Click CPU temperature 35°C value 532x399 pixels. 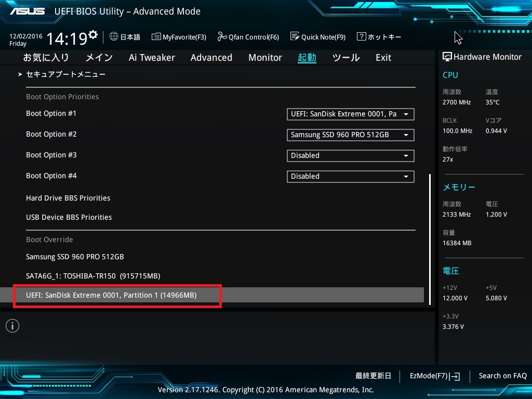493,102
